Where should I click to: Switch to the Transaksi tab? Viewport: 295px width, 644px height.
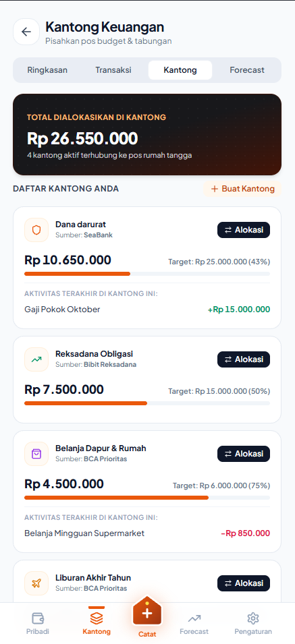click(113, 70)
